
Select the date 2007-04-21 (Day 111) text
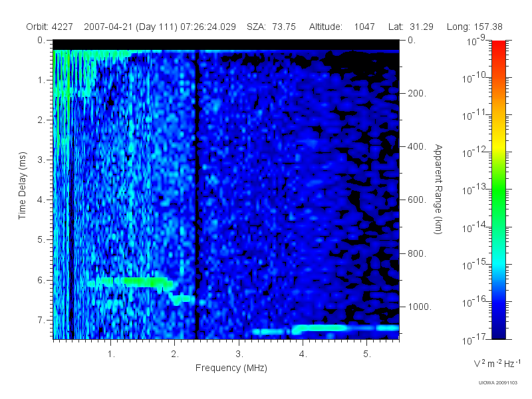[130, 27]
